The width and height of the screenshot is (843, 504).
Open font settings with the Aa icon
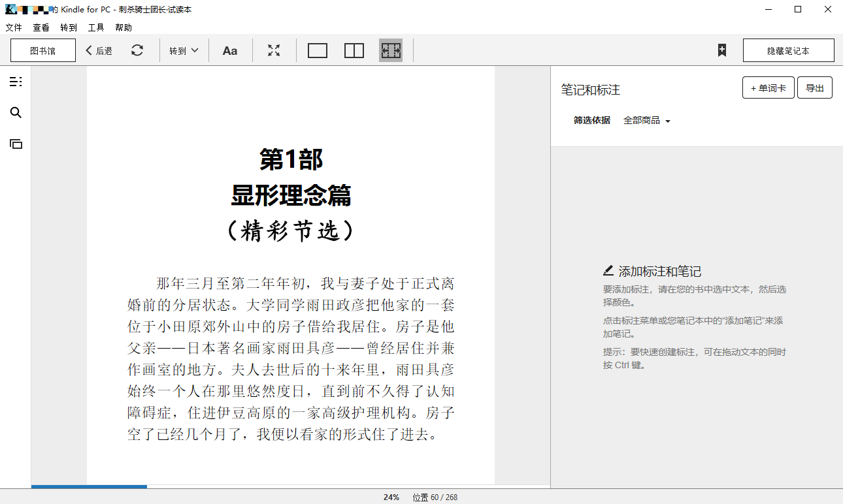[x=230, y=50]
